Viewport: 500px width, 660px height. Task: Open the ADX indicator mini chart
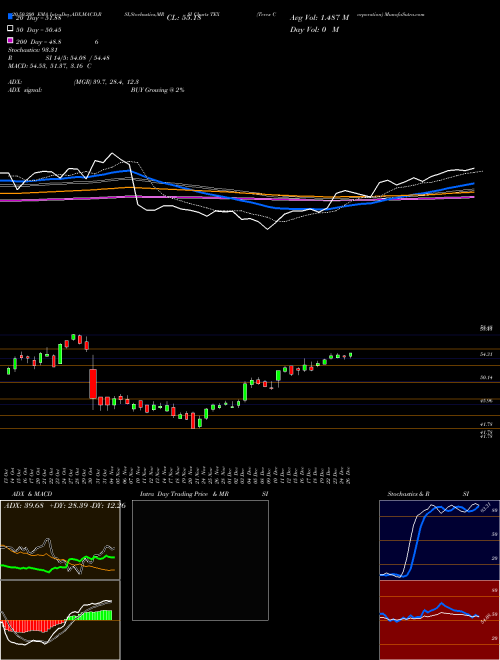[60, 540]
